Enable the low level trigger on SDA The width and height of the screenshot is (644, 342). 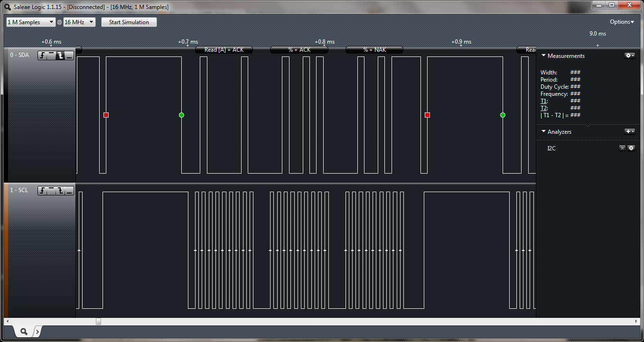pos(69,55)
